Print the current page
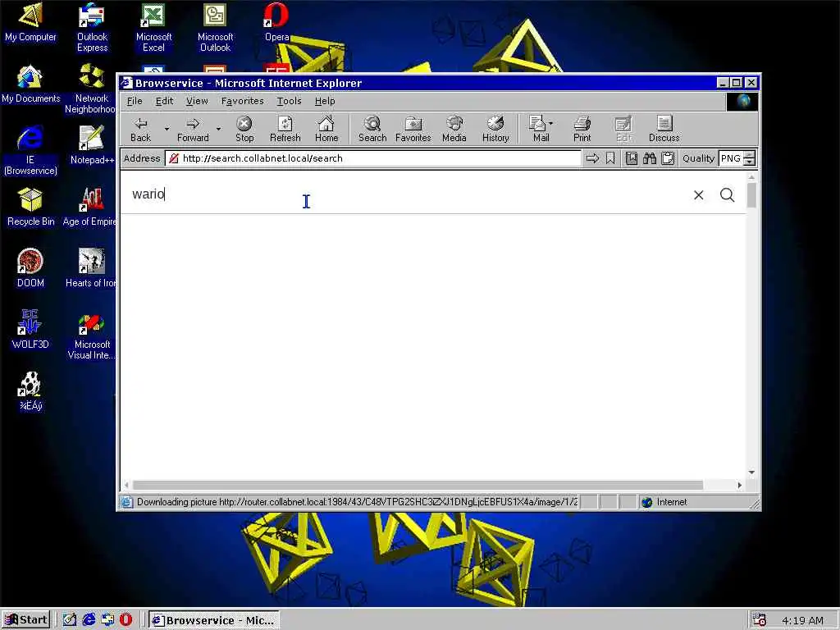840x630 pixels. pyautogui.click(x=582, y=130)
